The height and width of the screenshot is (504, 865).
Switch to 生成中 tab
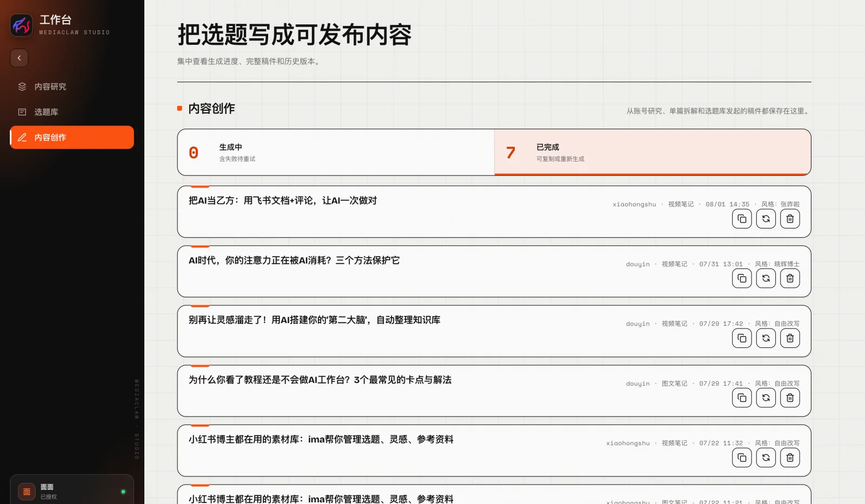(x=336, y=152)
